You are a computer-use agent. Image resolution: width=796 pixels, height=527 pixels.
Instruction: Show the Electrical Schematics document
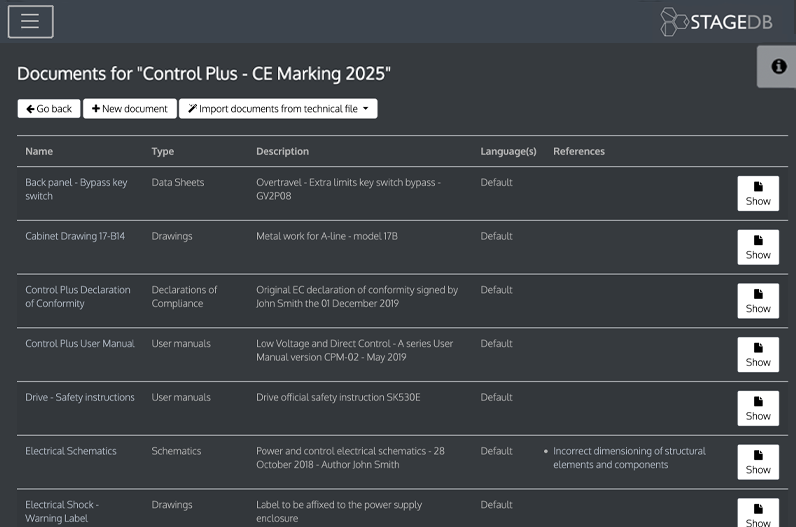[758, 462]
